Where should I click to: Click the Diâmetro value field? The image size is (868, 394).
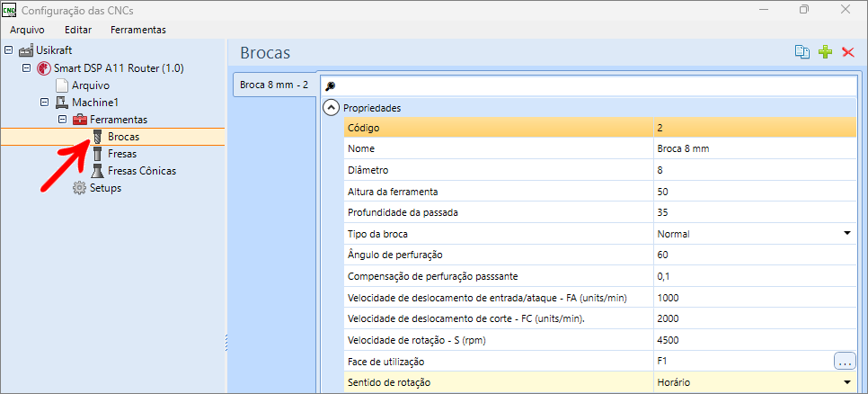coord(755,170)
